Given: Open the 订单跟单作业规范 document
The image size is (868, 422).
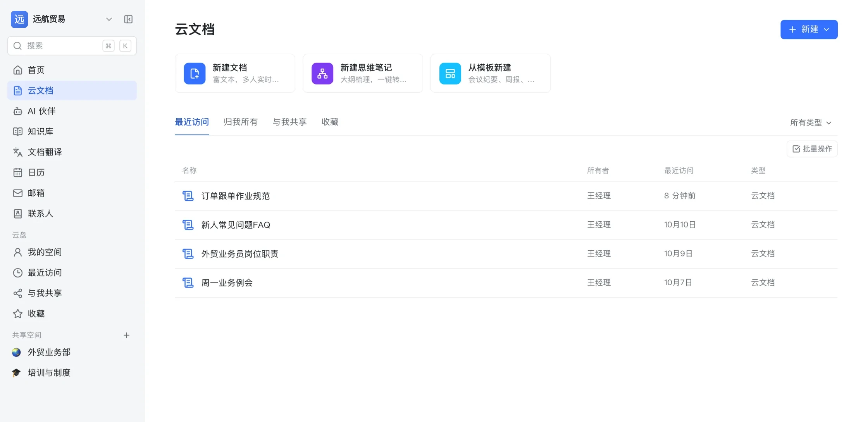Looking at the screenshot, I should click(x=236, y=196).
